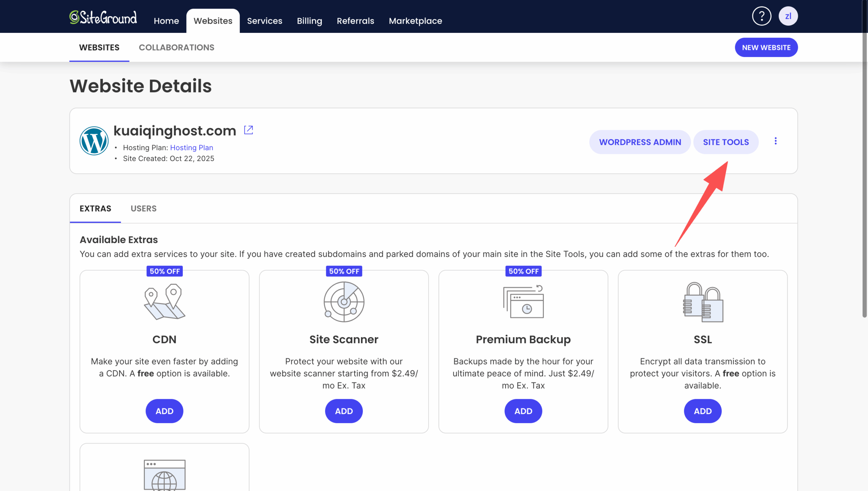Screen dimensions: 868x491
Task: Open the zl user avatar menu
Action: (788, 16)
